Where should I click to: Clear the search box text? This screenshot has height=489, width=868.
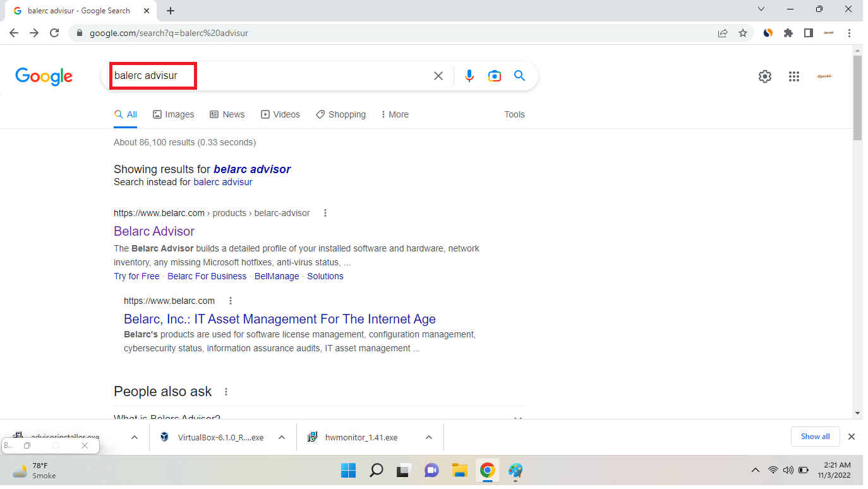tap(438, 76)
